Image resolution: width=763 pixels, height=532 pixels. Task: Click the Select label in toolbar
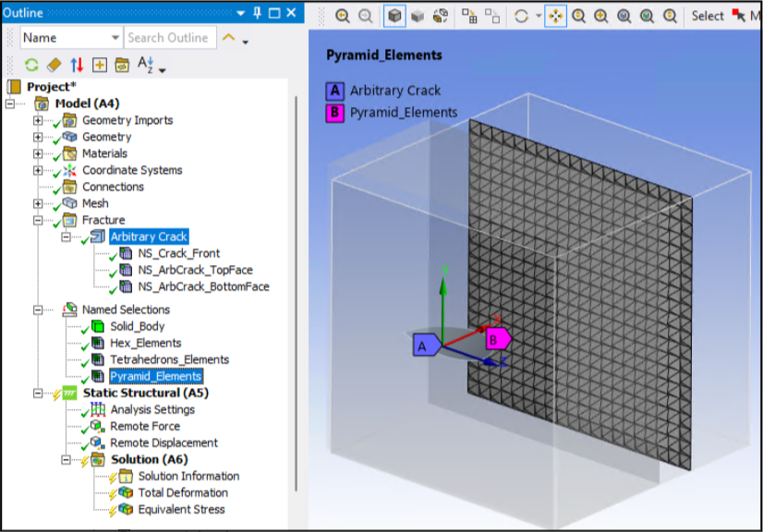[708, 16]
